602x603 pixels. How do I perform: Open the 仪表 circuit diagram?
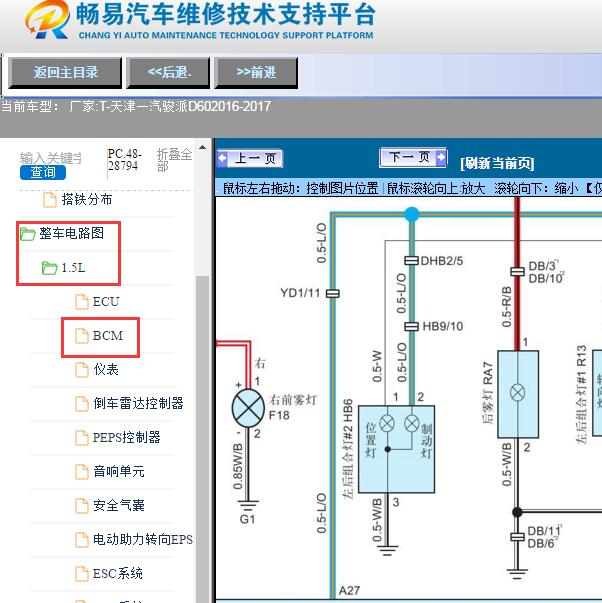(106, 370)
